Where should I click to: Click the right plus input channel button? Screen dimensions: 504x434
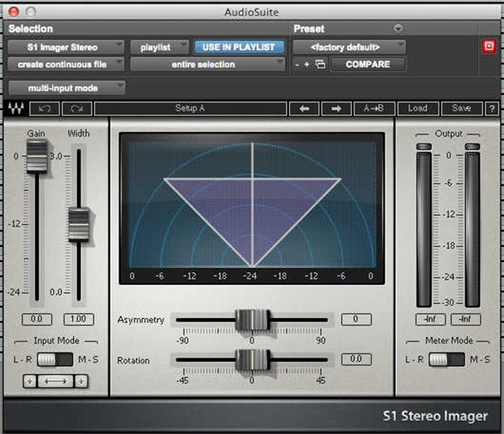click(x=81, y=381)
